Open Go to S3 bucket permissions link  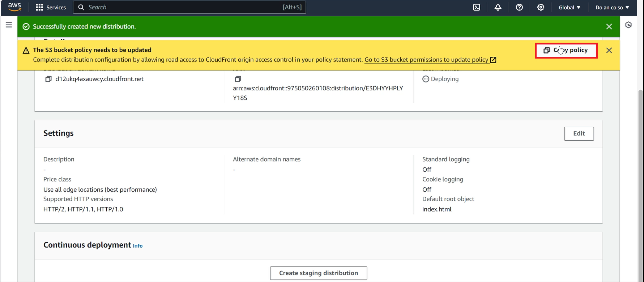click(x=430, y=60)
